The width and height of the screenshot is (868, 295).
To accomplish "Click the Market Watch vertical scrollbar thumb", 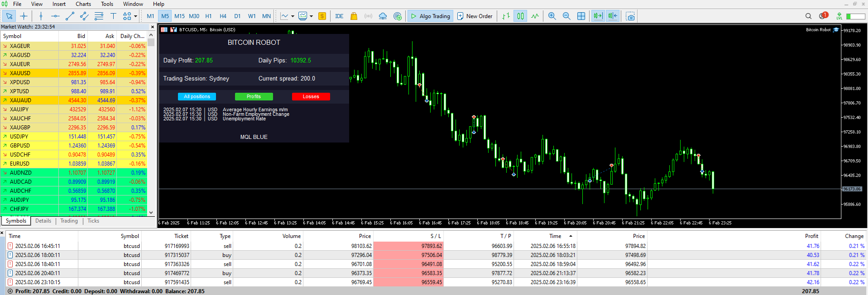I will pyautogui.click(x=151, y=43).
